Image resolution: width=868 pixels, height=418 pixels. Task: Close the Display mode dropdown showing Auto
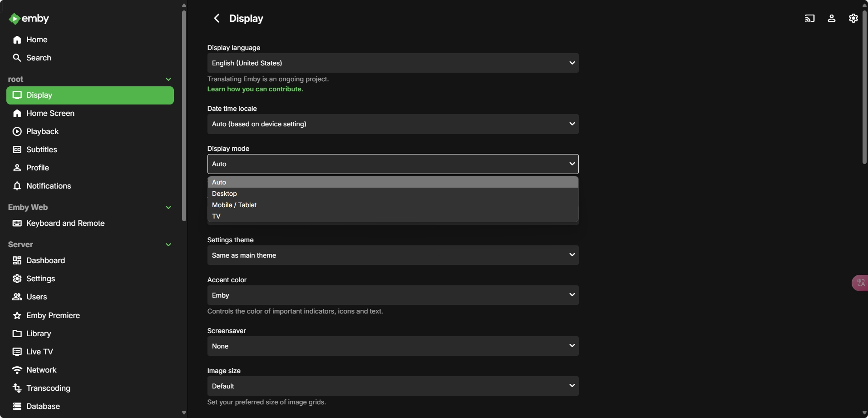pyautogui.click(x=393, y=164)
